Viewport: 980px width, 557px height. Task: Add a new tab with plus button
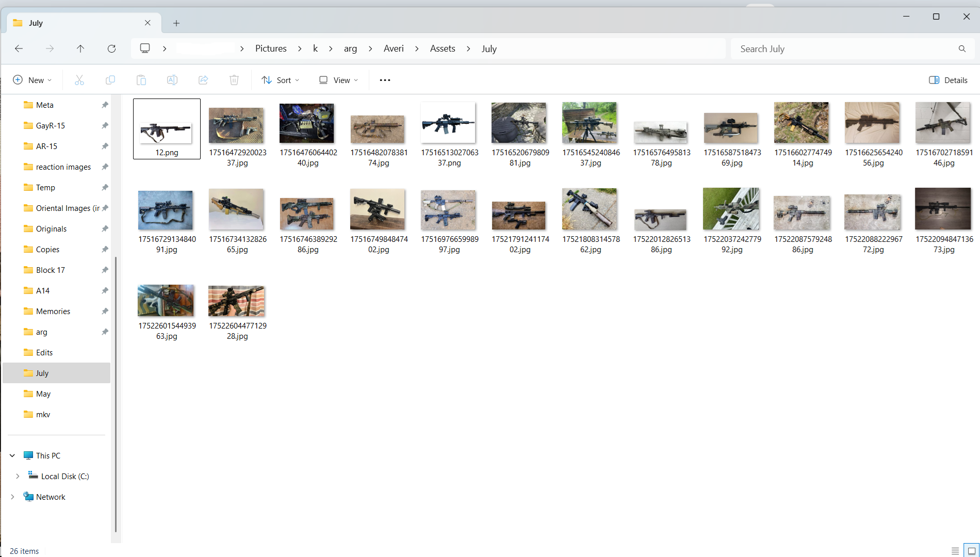pos(176,23)
